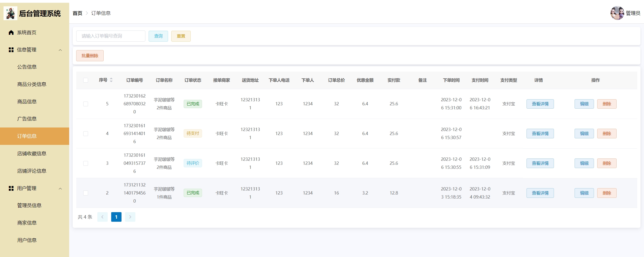Edit order row 3
644x257 pixels.
[x=584, y=163]
